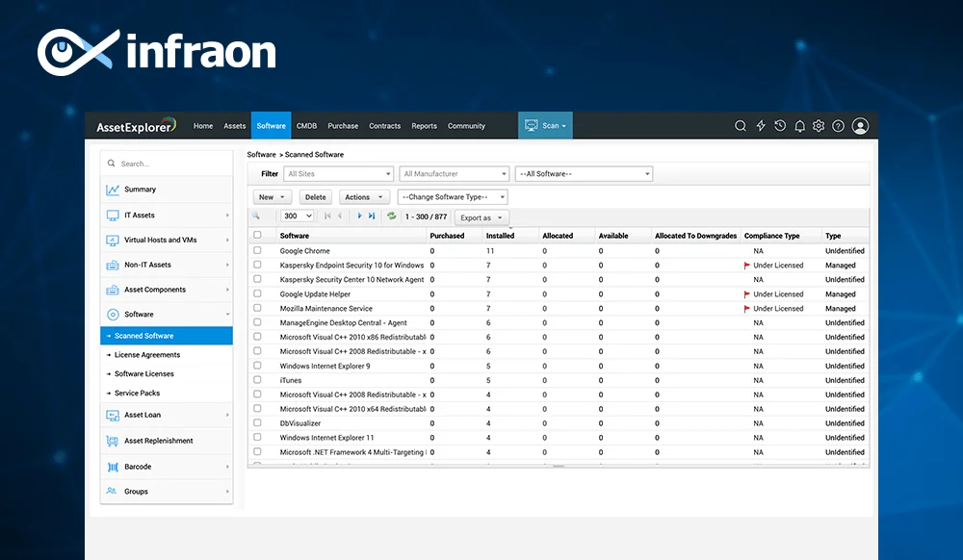Click the table search magnifier icon
Viewport: 963px width, 560px height.
pos(256,216)
